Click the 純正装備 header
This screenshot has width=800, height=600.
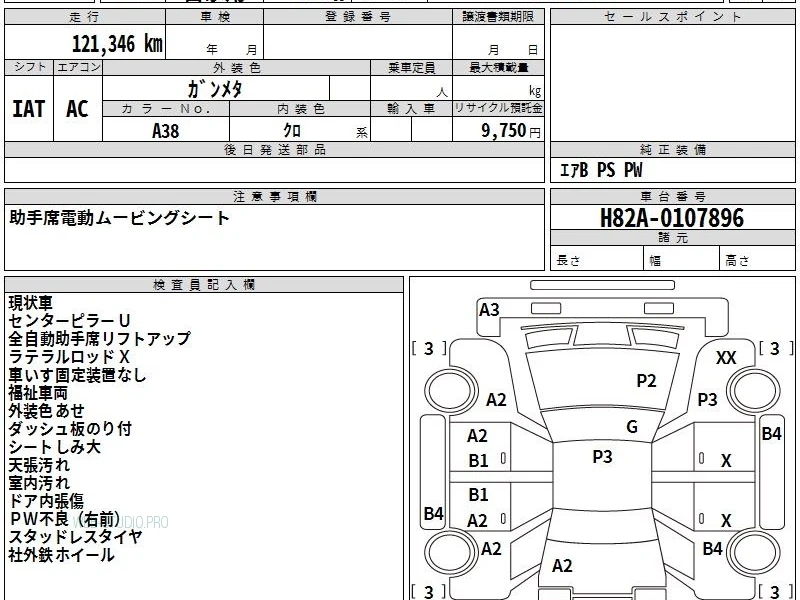click(x=672, y=150)
